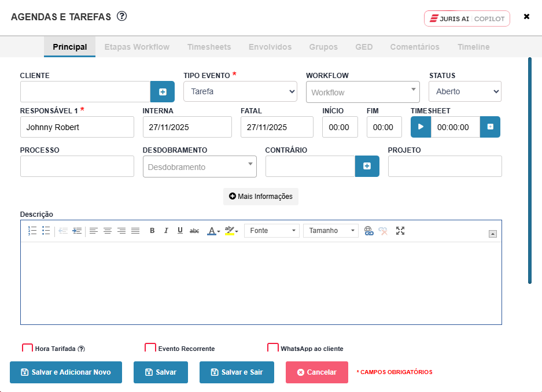Viewport: 542px width, 392px height.
Task: Maximize the description editor
Action: click(x=400, y=231)
